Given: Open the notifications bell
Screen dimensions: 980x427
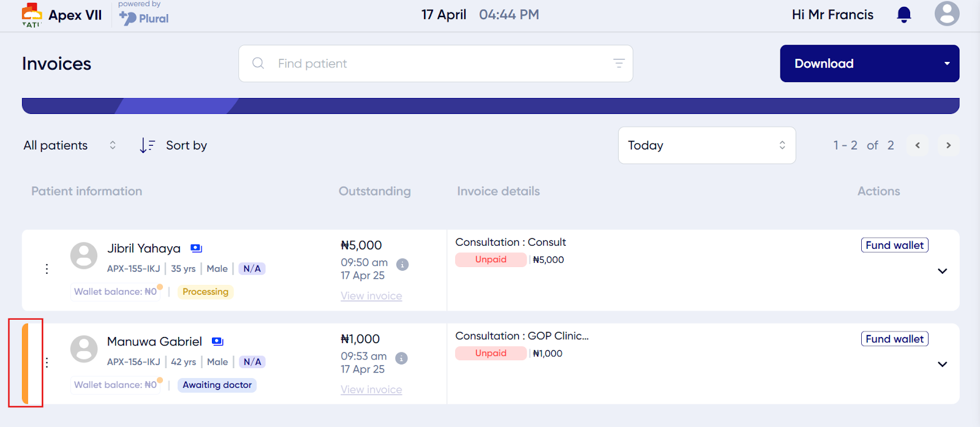Looking at the screenshot, I should (x=904, y=15).
